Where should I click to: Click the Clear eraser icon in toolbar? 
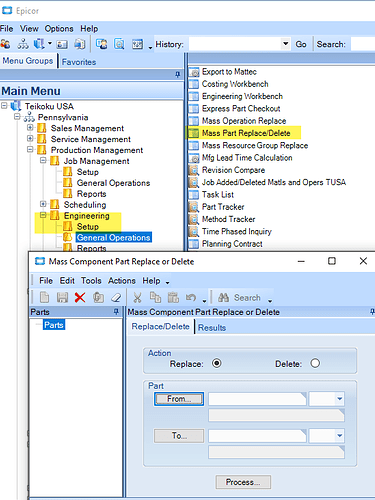(x=116, y=297)
